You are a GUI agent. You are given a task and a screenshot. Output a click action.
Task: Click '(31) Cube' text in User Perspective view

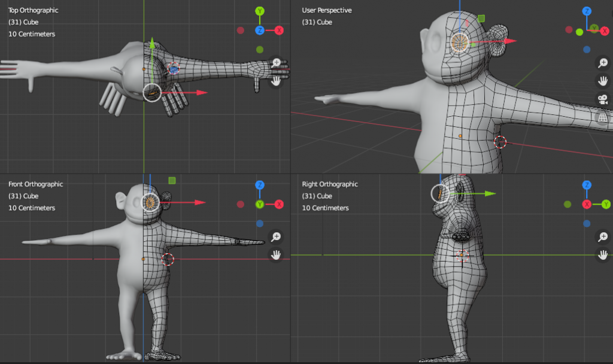317,22
